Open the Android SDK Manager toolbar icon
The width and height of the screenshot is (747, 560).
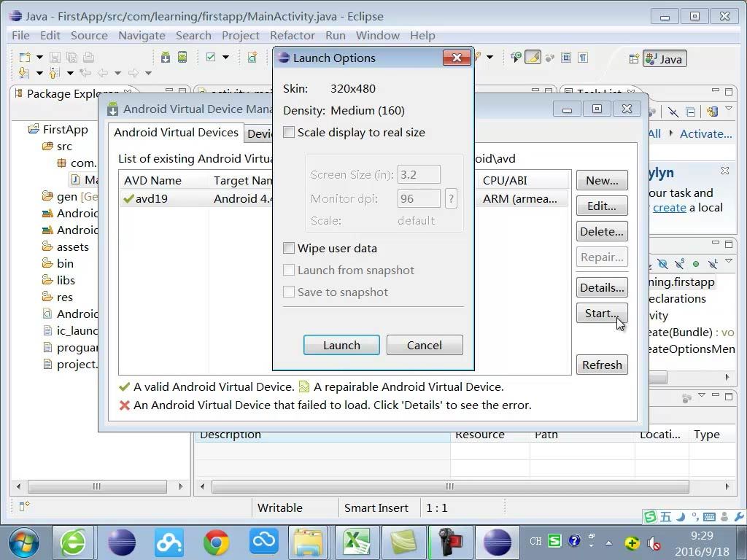166,58
